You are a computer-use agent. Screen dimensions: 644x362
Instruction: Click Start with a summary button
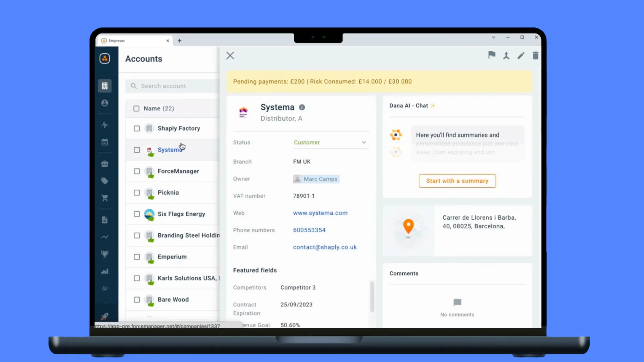click(x=457, y=181)
